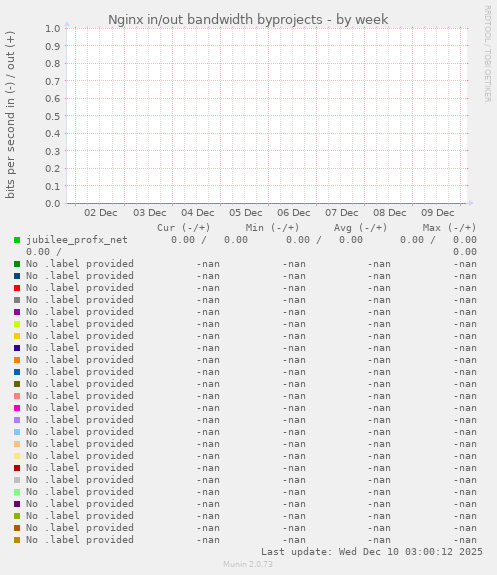The image size is (497, 575).
Task: Select the orange legend color swatch
Action: pyautogui.click(x=17, y=360)
